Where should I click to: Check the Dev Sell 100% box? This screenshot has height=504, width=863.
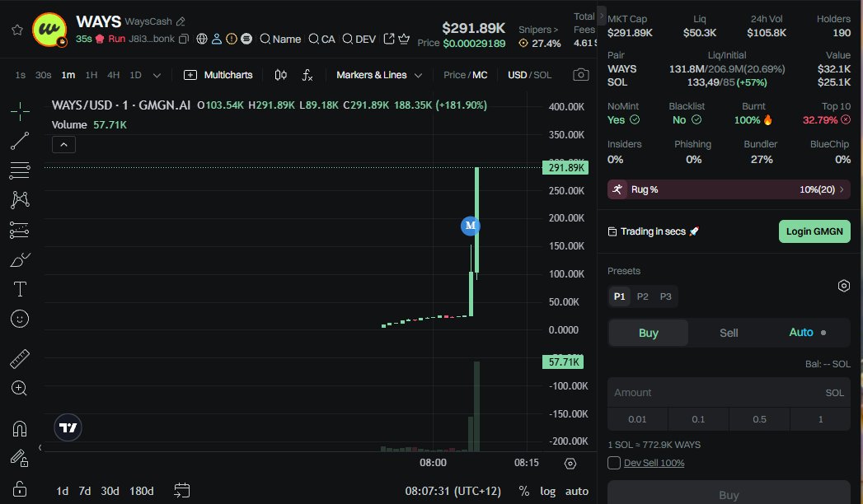coord(614,463)
